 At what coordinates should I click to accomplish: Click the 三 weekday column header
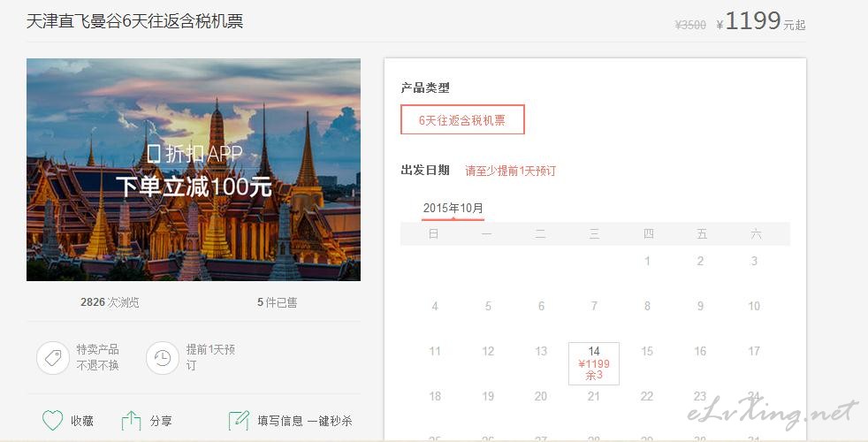point(594,233)
